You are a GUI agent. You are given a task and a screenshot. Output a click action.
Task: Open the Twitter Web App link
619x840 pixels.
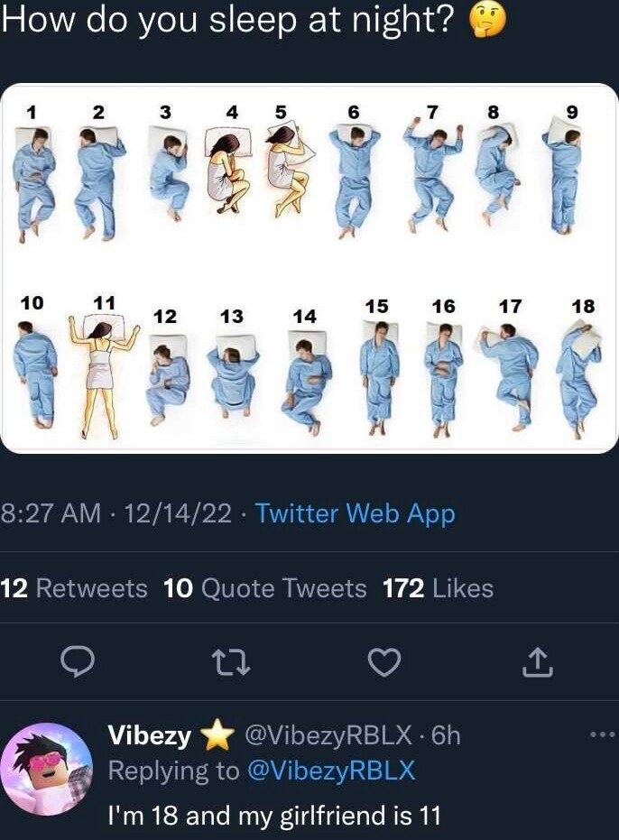coord(355,513)
